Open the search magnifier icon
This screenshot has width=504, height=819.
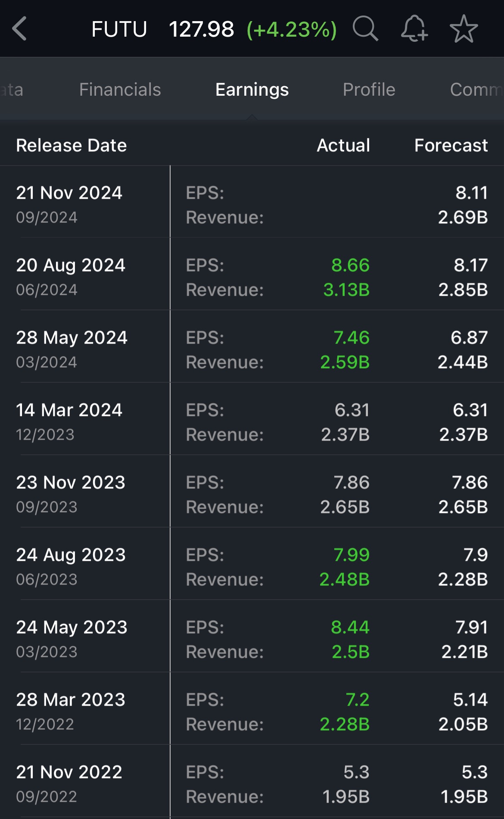pos(365,29)
